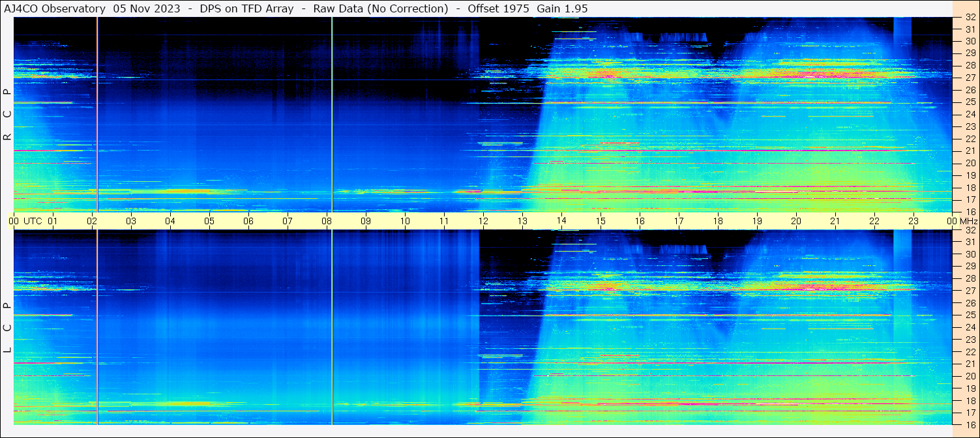Click hour label 14 on UTC time axis
Screen dimensions: 980x438
[x=561, y=221]
